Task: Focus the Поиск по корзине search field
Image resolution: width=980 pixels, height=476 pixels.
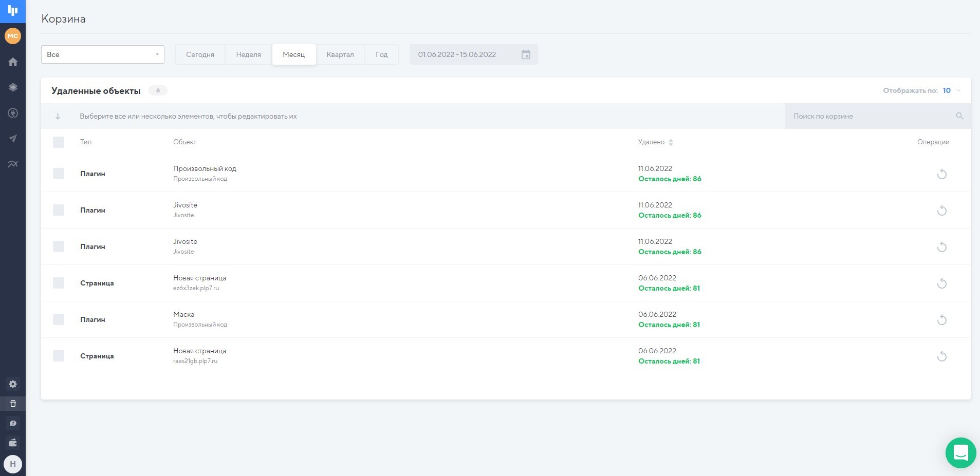Action: 871,116
